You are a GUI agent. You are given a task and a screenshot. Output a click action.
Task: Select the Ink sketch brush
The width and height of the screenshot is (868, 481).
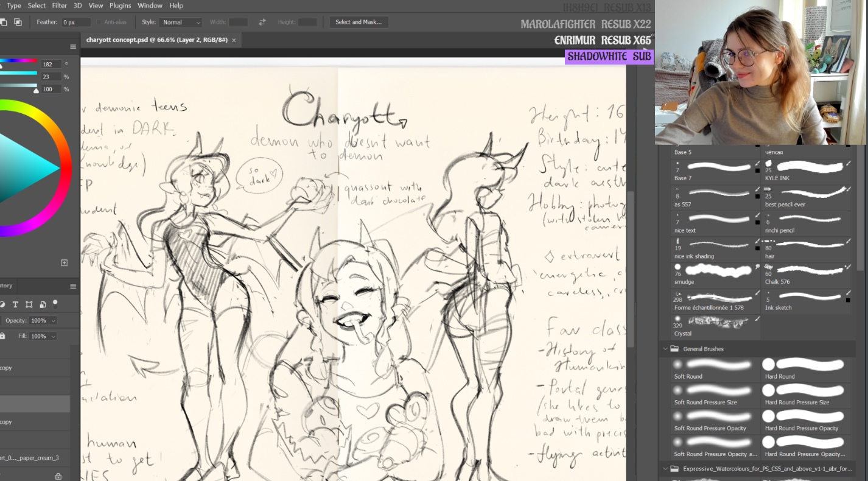(x=807, y=301)
